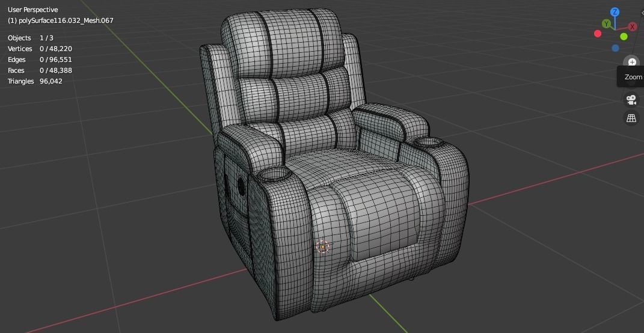Click the left armrest cup holder
Image resolution: width=644 pixels, height=333 pixels.
pos(274,174)
